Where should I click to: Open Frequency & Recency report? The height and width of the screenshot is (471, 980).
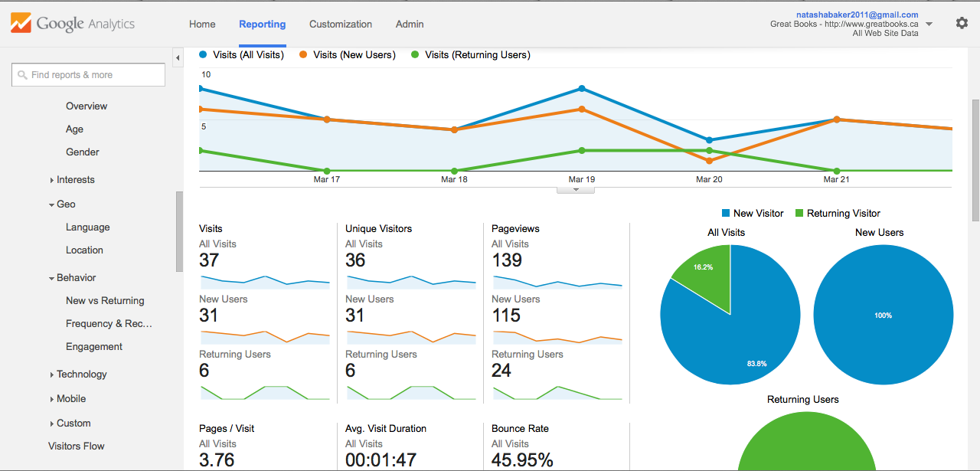tap(109, 324)
